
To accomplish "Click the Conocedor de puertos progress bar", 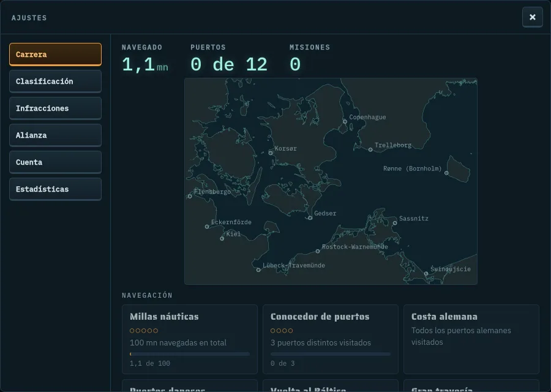I will (x=331, y=354).
